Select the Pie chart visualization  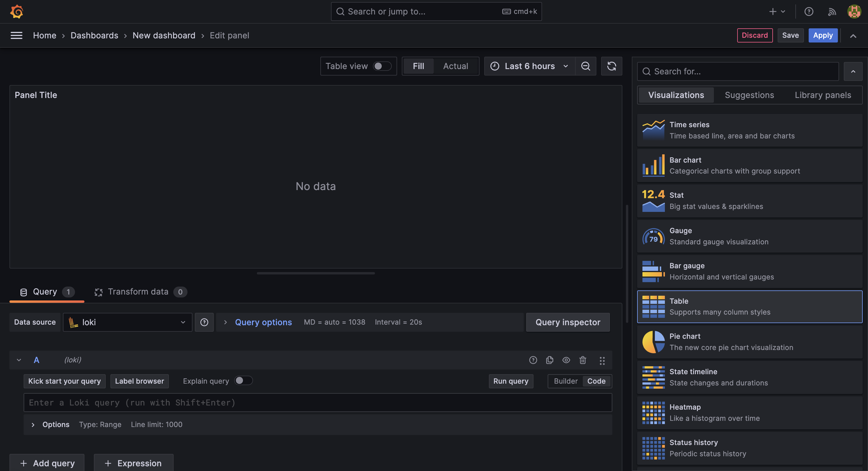click(749, 342)
